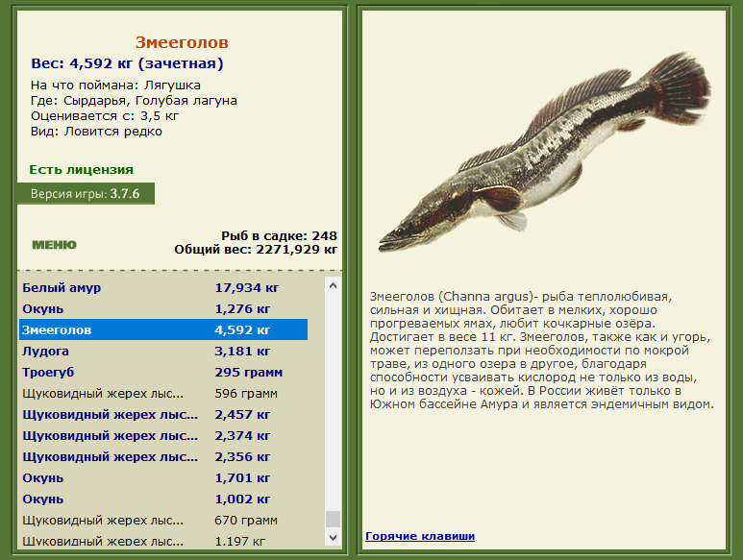Select the Окунь 1,276 кг row
Screen dimensions: 743x560
point(163,309)
